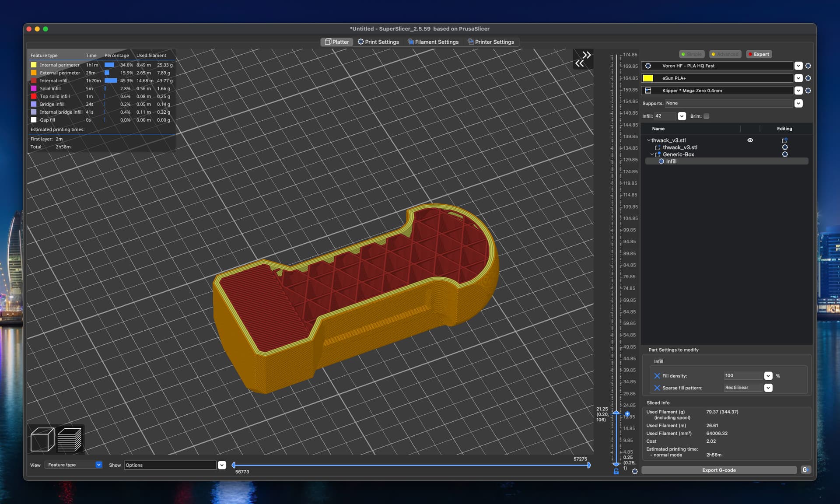Click the Export G-code button
This screenshot has width=840, height=504.
[x=719, y=470]
